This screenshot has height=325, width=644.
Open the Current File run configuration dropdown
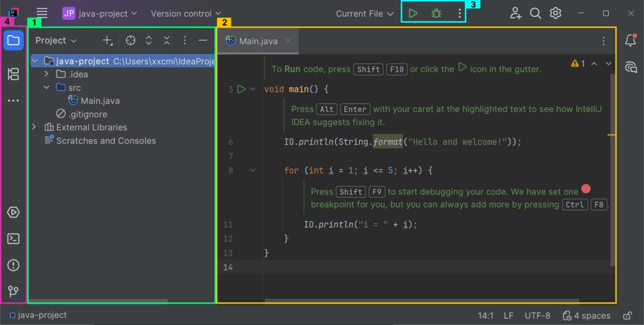364,13
